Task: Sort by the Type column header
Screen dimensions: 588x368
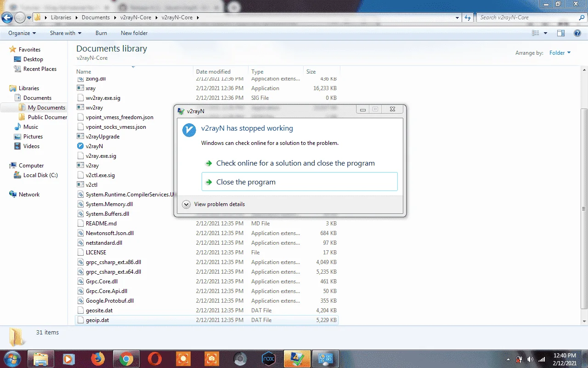Action: tap(276, 71)
